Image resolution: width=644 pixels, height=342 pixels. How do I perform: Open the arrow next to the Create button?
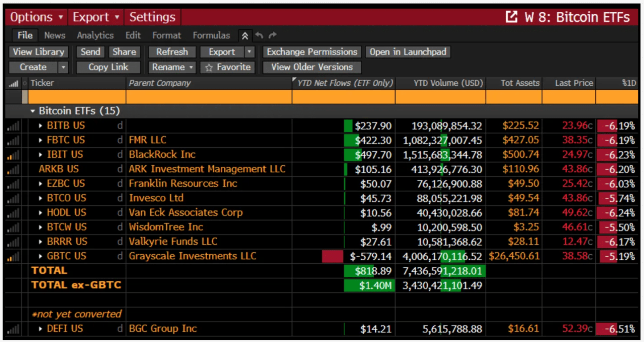[63, 67]
